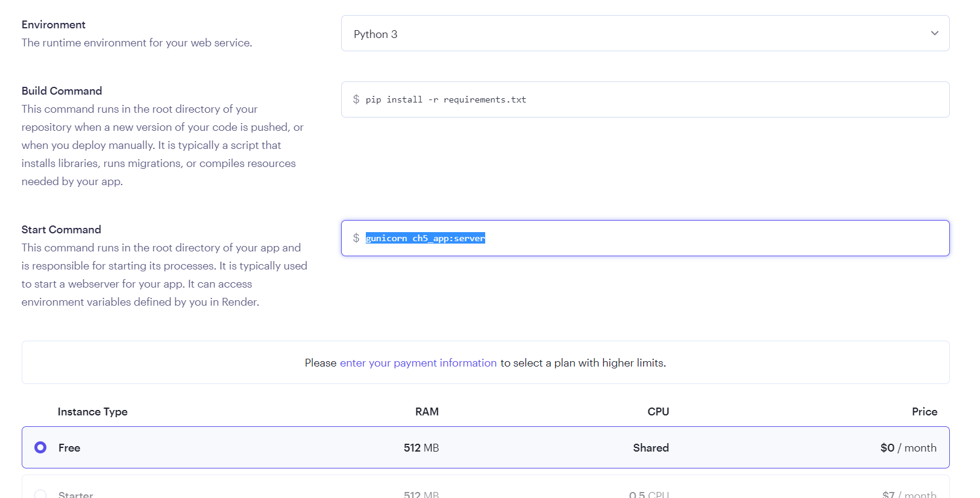Click the Free plan label
This screenshot has width=980, height=498.
click(69, 448)
